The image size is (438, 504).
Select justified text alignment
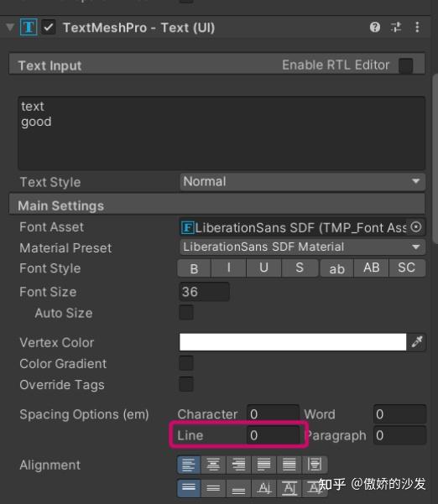coord(263,465)
